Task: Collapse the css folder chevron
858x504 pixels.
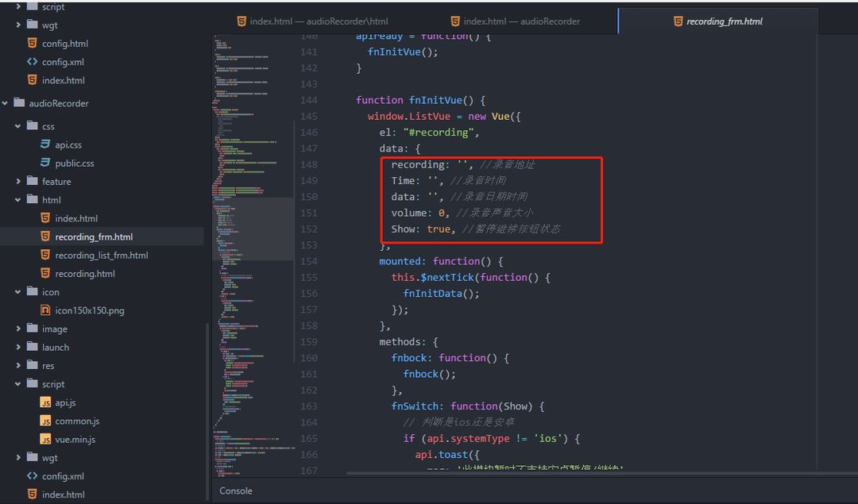Action: pos(18,126)
